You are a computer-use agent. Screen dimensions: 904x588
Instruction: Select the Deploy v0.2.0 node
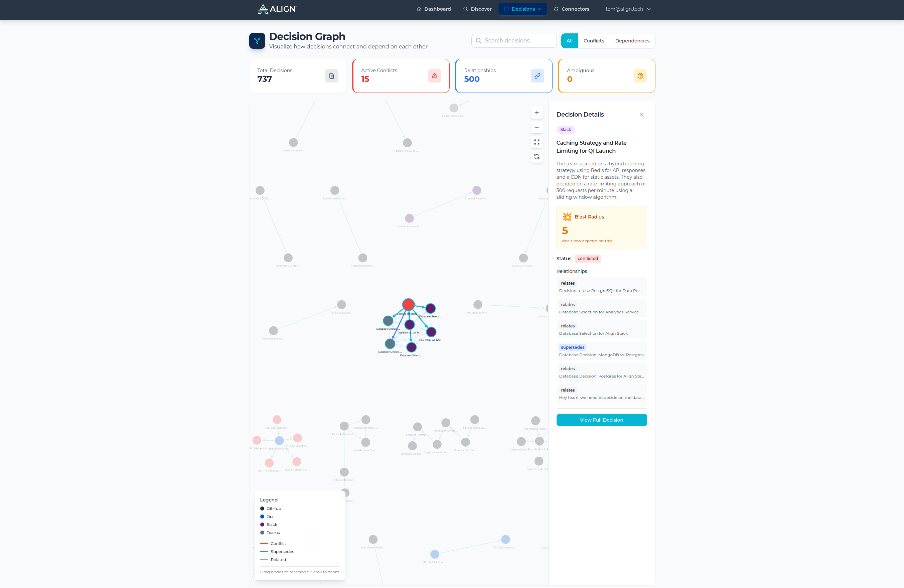tap(407, 143)
